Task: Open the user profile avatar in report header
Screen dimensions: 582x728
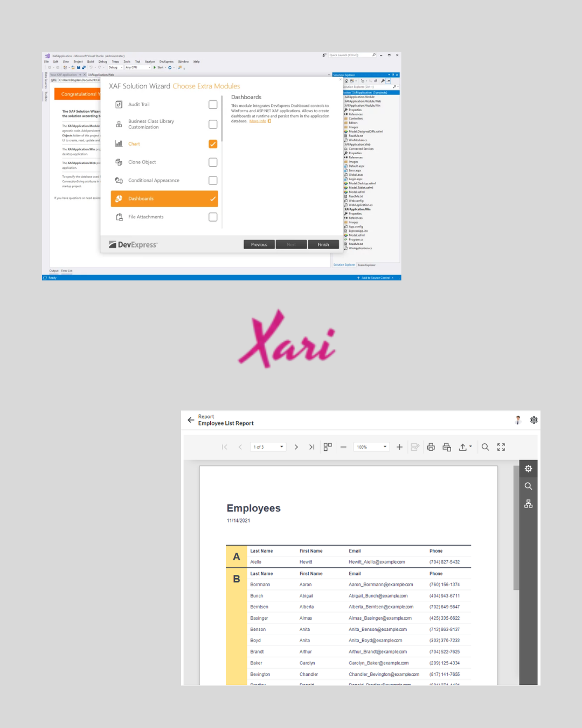Action: tap(518, 420)
